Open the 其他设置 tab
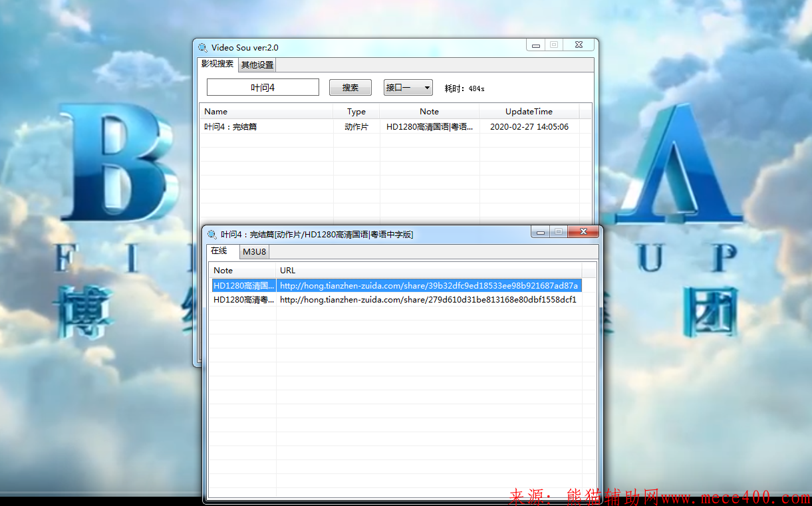The image size is (812, 506). click(257, 65)
